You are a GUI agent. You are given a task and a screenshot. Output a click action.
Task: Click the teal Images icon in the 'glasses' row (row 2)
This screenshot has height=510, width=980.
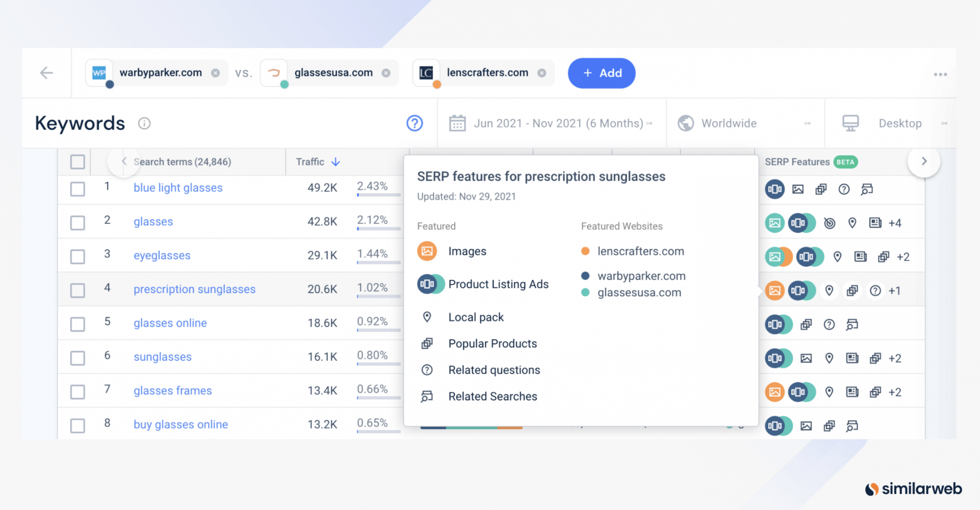pyautogui.click(x=775, y=222)
